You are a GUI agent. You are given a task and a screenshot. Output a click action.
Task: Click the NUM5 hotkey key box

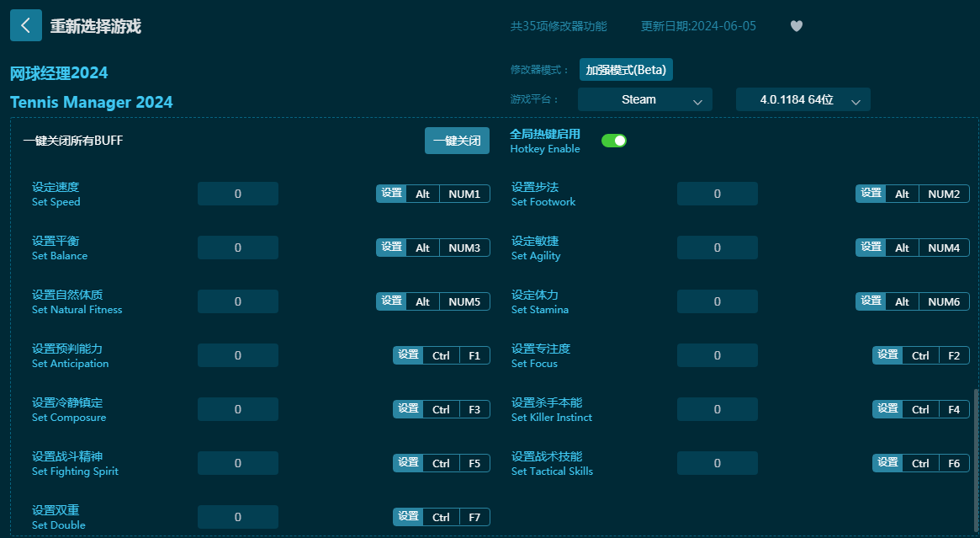coord(464,301)
